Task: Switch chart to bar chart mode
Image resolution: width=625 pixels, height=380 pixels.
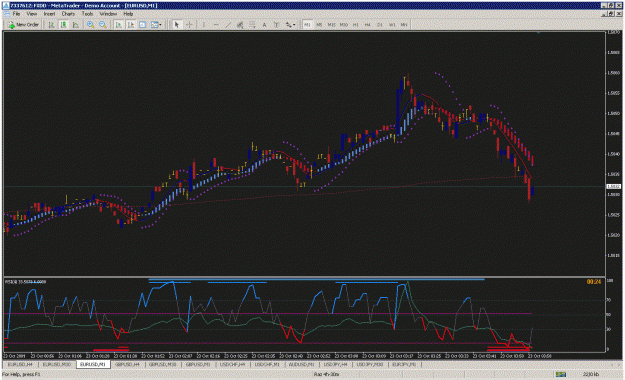Action: (51, 25)
